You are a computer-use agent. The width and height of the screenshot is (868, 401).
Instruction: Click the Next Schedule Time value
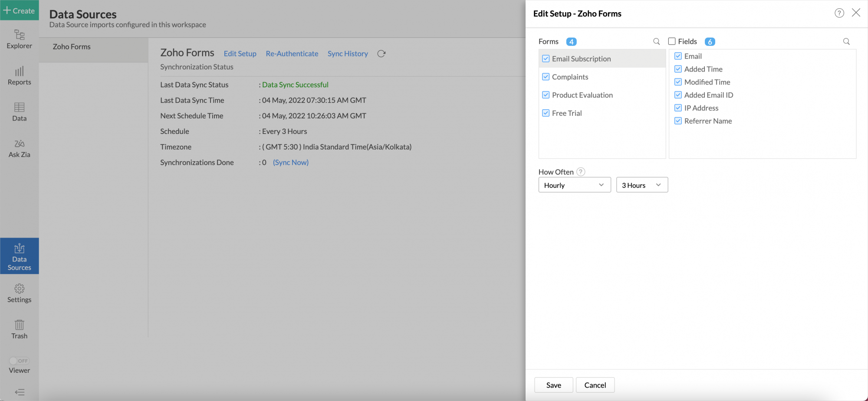[x=314, y=116]
